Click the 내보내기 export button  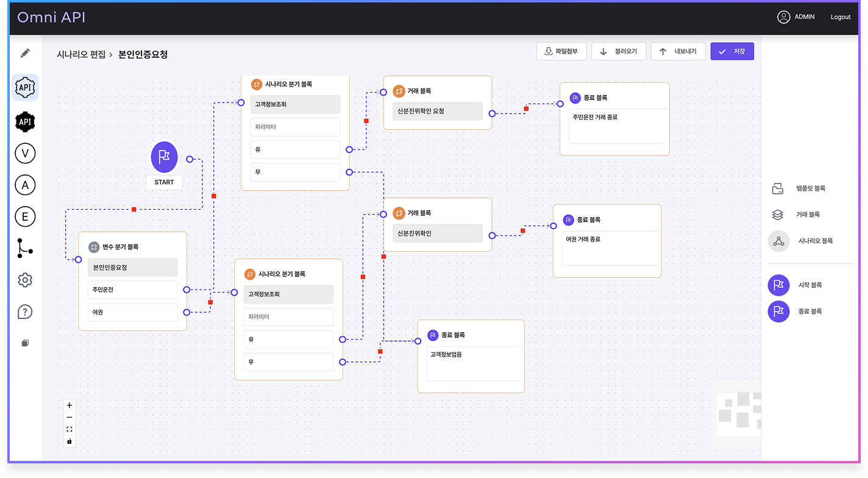point(678,51)
